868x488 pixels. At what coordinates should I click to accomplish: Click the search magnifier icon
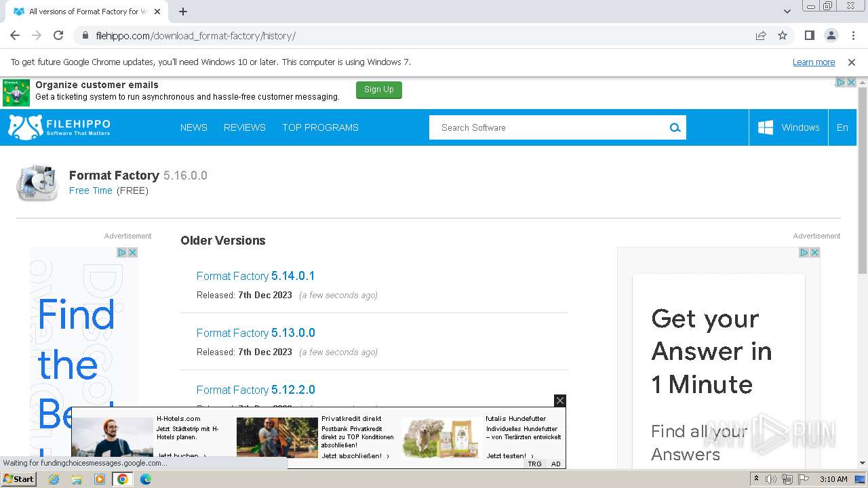click(x=675, y=127)
